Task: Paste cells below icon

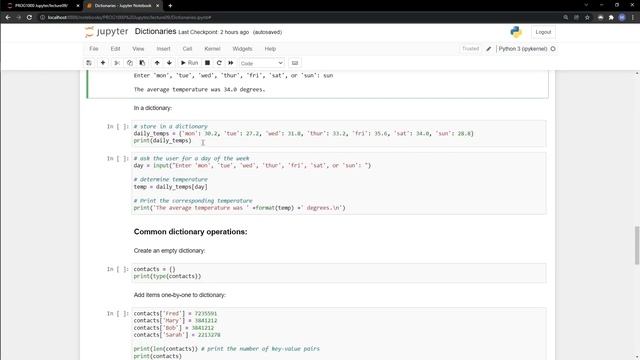Action: 142,63
